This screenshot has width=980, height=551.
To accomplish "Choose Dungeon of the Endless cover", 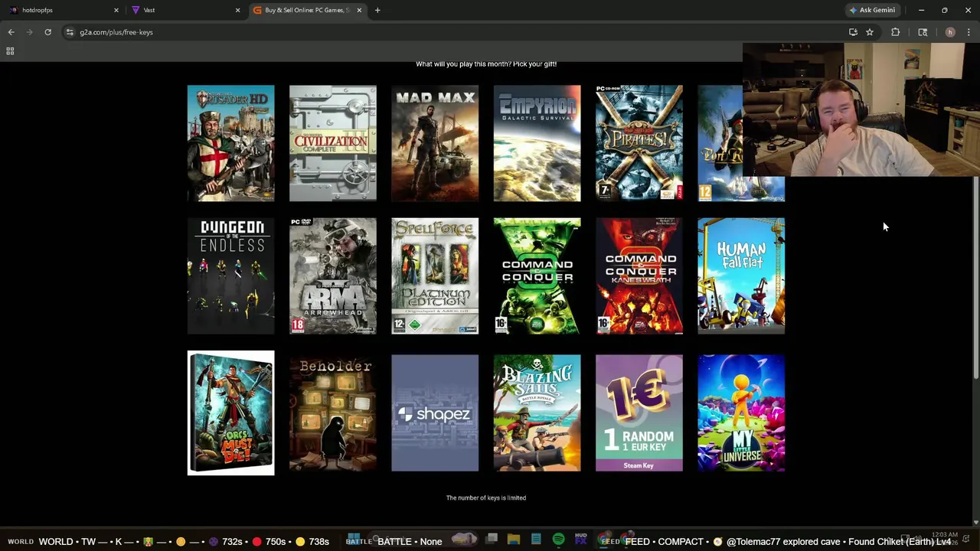I will click(230, 276).
